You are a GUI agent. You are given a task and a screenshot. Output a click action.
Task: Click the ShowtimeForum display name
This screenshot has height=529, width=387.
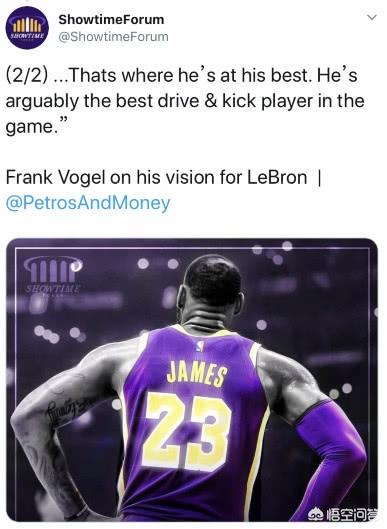[111, 20]
